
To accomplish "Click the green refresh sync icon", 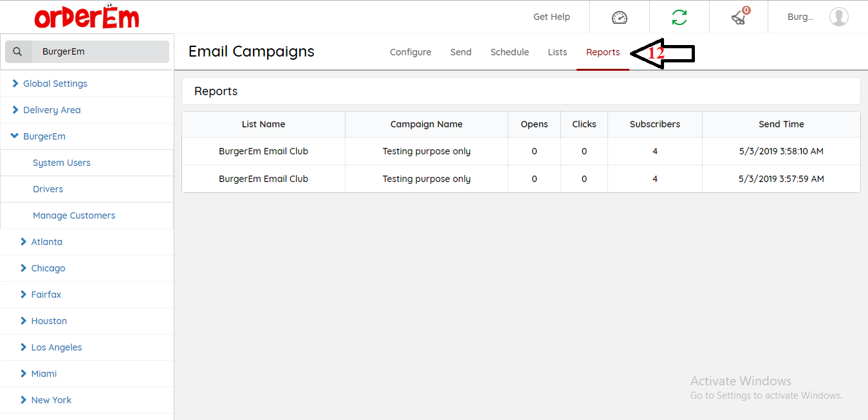I will click(x=679, y=17).
